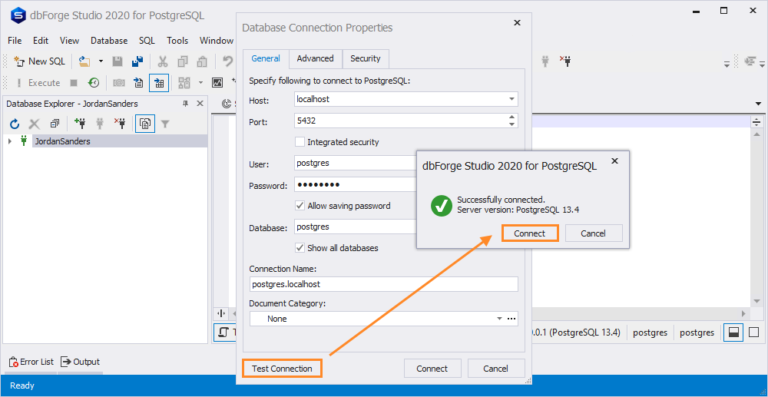Click the Refresh icon in Database Explorer
The image size is (768, 397).
(14, 124)
